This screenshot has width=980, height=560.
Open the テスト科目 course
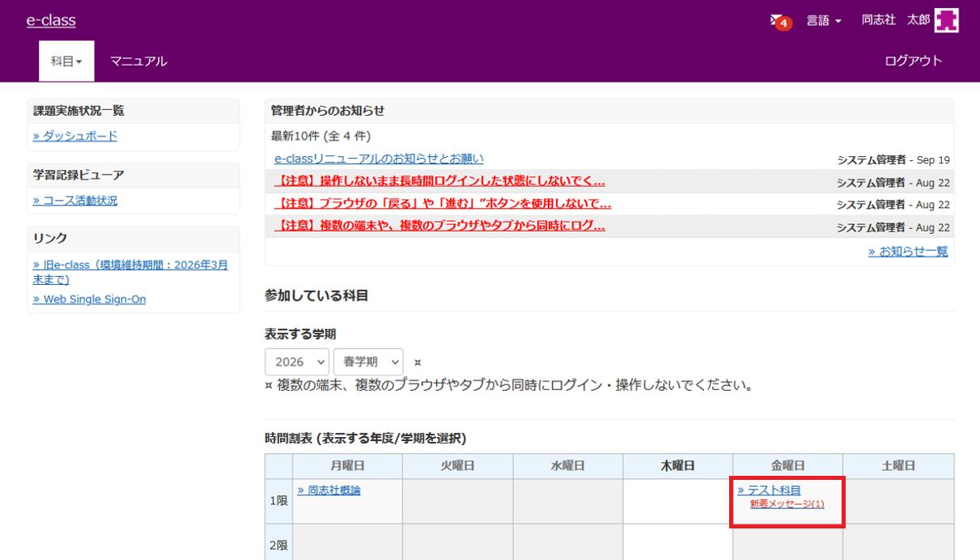(x=769, y=490)
